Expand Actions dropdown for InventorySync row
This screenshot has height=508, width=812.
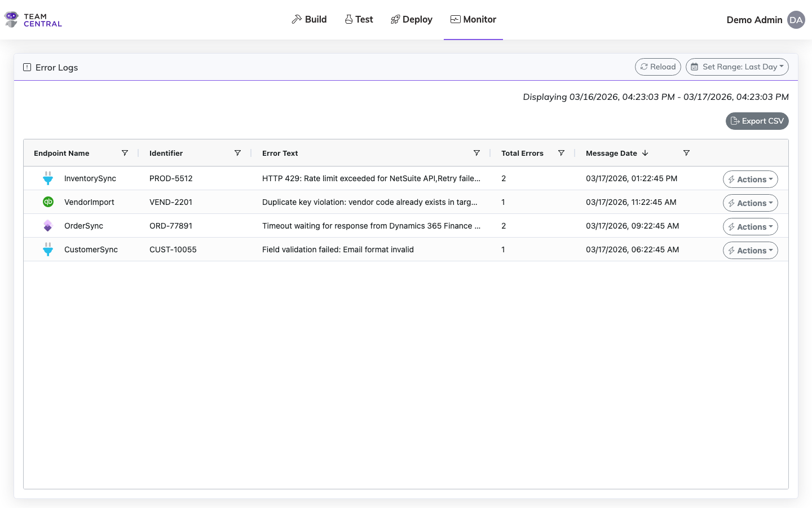point(750,179)
